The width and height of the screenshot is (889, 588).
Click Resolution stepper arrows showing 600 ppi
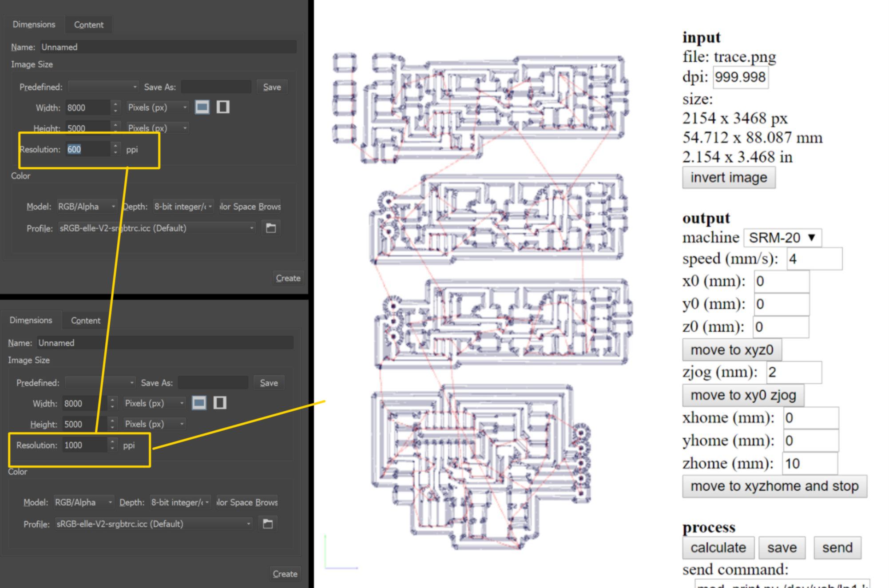click(x=115, y=149)
